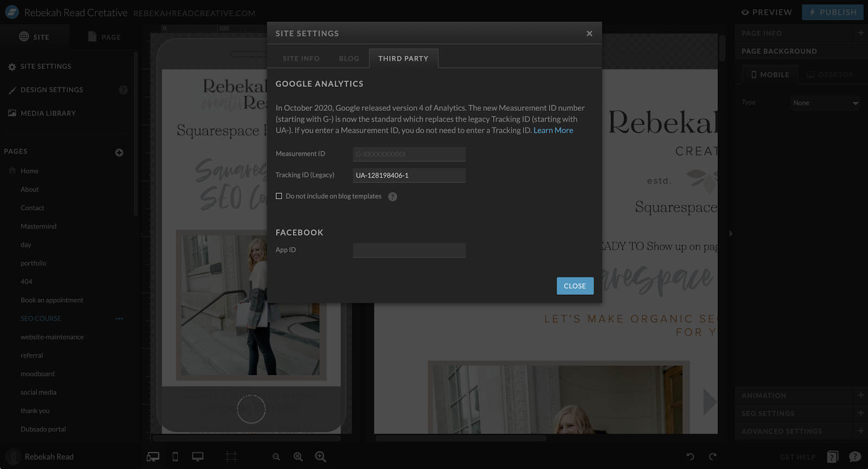This screenshot has width=868, height=469.
Task: Click help icon next to Design Settings
Action: [x=123, y=90]
